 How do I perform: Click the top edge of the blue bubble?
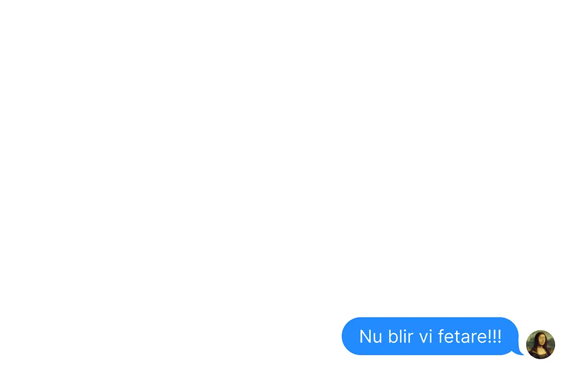tap(430, 318)
